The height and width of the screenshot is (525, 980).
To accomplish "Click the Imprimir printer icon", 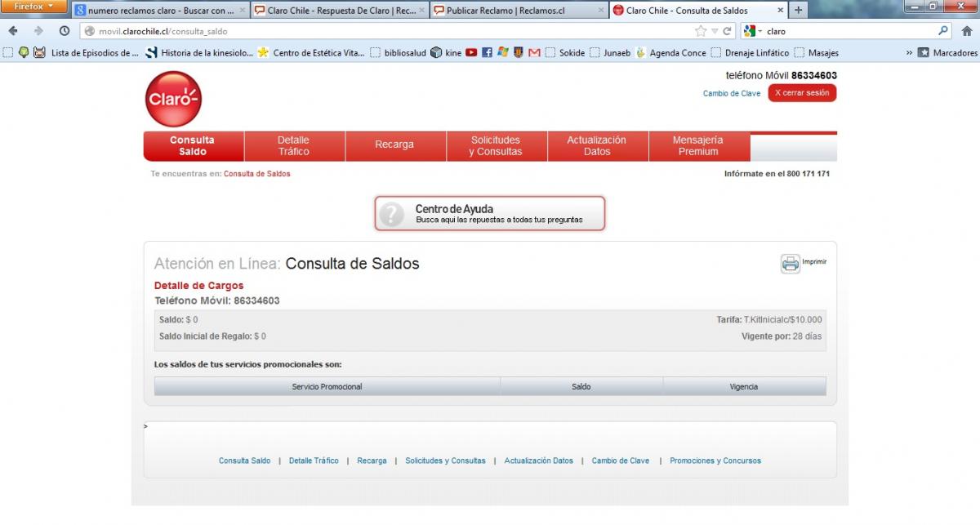I will coord(791,263).
